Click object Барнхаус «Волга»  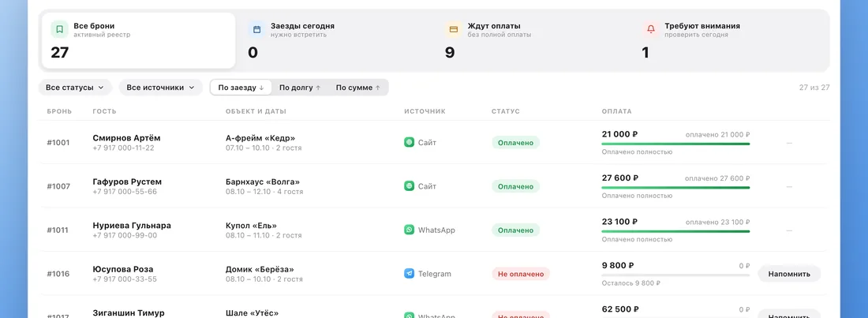coord(263,181)
